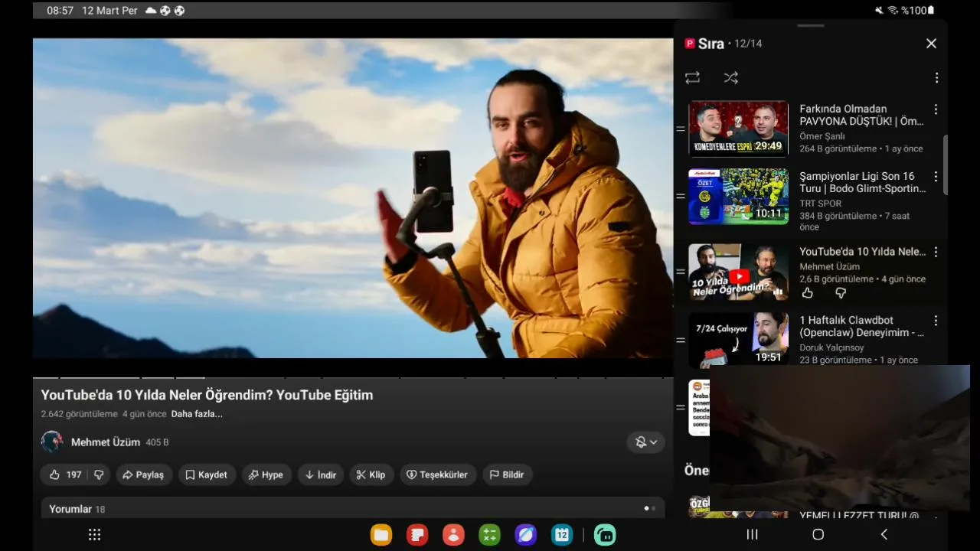Viewport: 980px width, 551px height.
Task: Tap the Back navigation button
Action: tap(884, 535)
